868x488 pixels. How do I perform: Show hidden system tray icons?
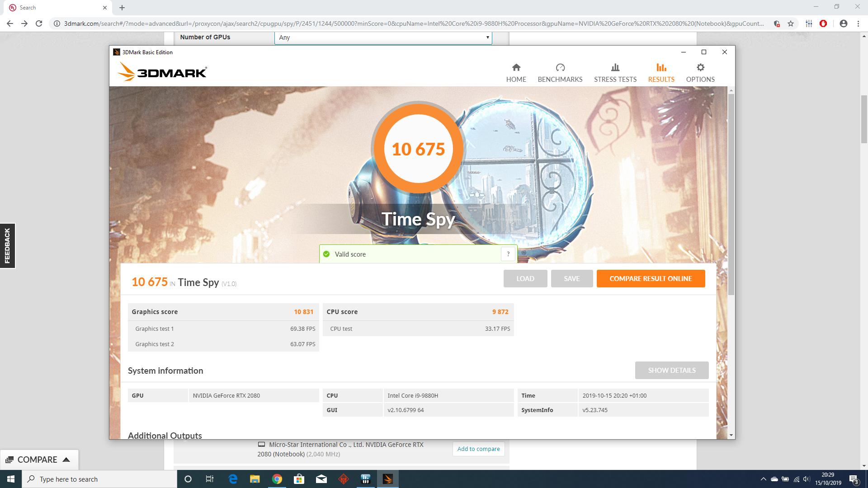pos(763,479)
